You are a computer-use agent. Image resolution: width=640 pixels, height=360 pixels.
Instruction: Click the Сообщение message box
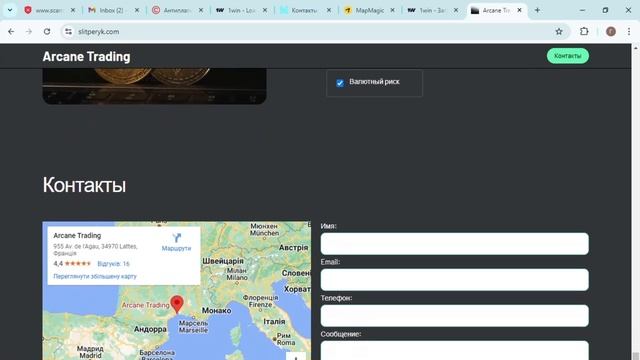454,350
